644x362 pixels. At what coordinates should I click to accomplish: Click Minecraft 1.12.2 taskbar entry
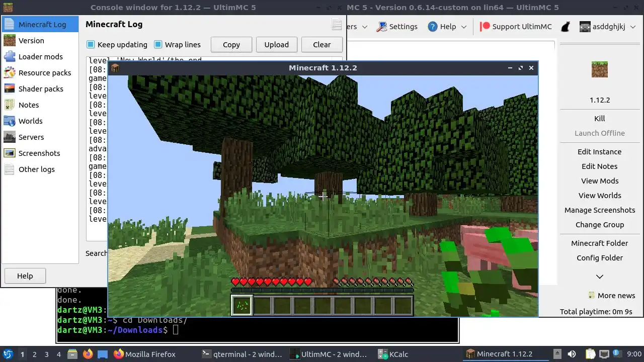click(506, 354)
